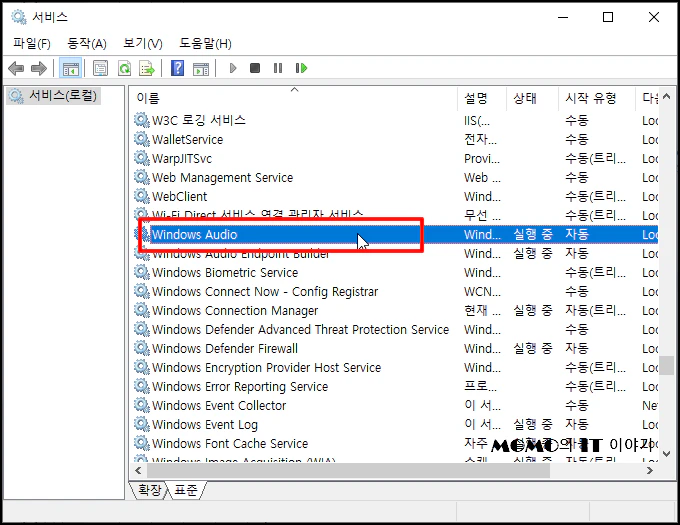
Task: Select the Windows Connection Manager service
Action: 395,310
